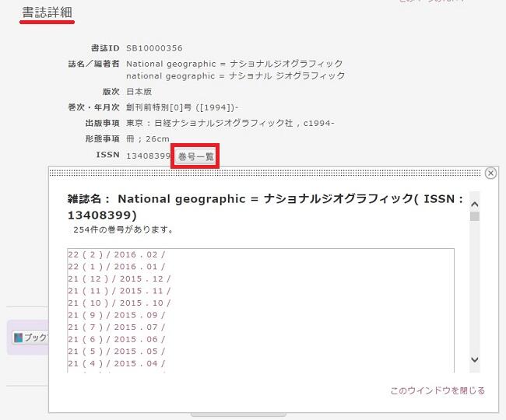Screen dimensions: 506x420
Task: Click ISSN value 13408399
Action: pyautogui.click(x=148, y=156)
